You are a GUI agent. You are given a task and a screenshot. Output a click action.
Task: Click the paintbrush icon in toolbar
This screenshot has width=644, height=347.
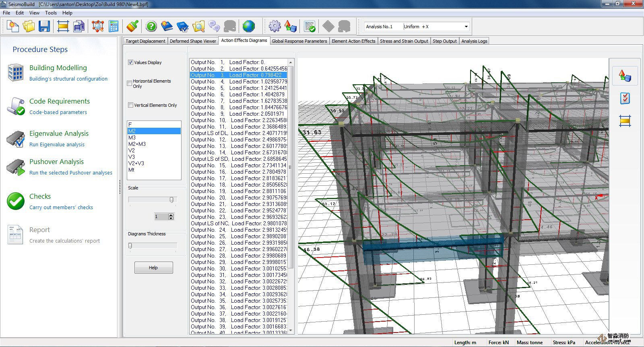click(x=132, y=27)
